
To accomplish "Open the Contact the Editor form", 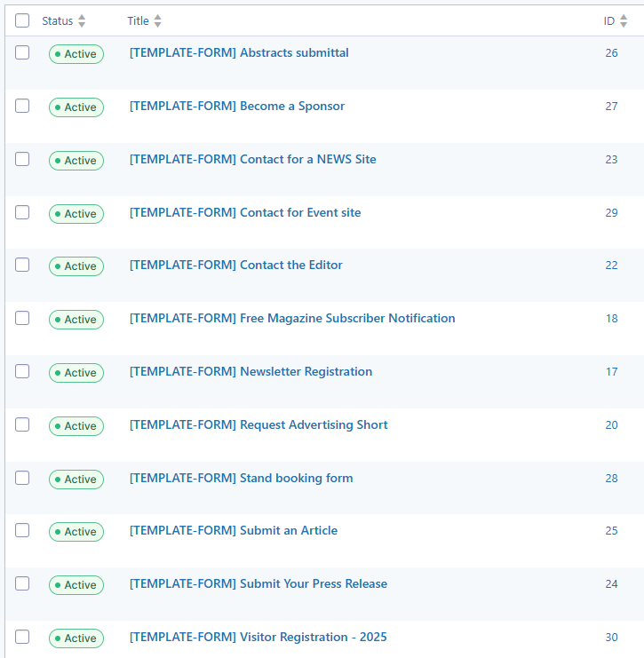I will (x=236, y=266).
